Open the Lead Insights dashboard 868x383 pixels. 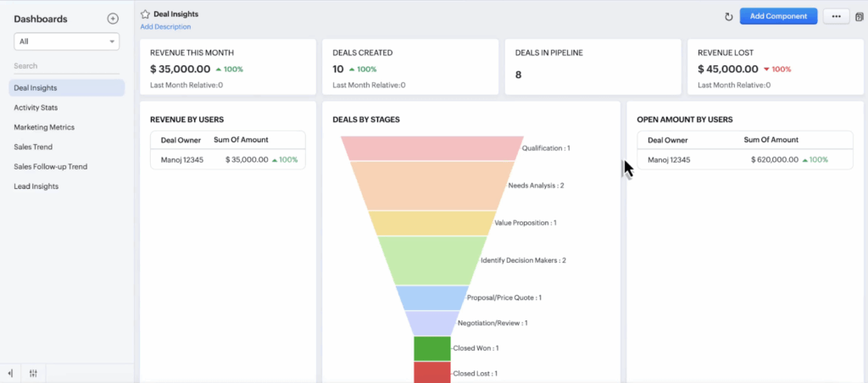36,186
